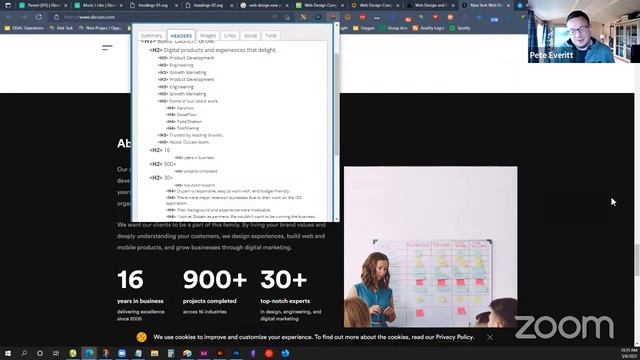Open Adobe Illustrator from the taskbar
640x360 pixels.
pos(220,353)
